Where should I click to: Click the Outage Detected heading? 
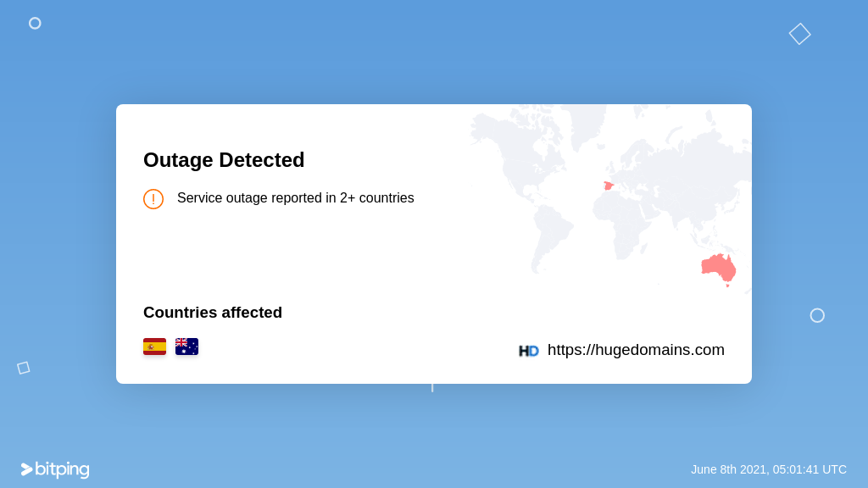(x=224, y=160)
